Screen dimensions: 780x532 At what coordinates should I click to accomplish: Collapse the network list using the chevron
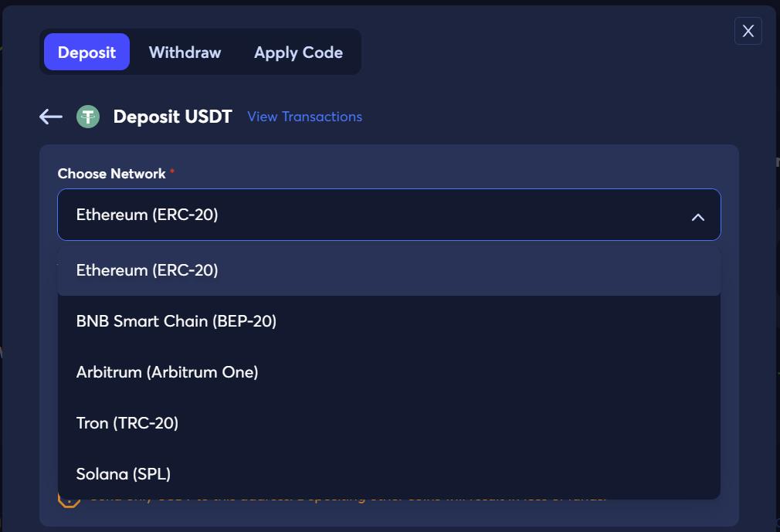698,217
